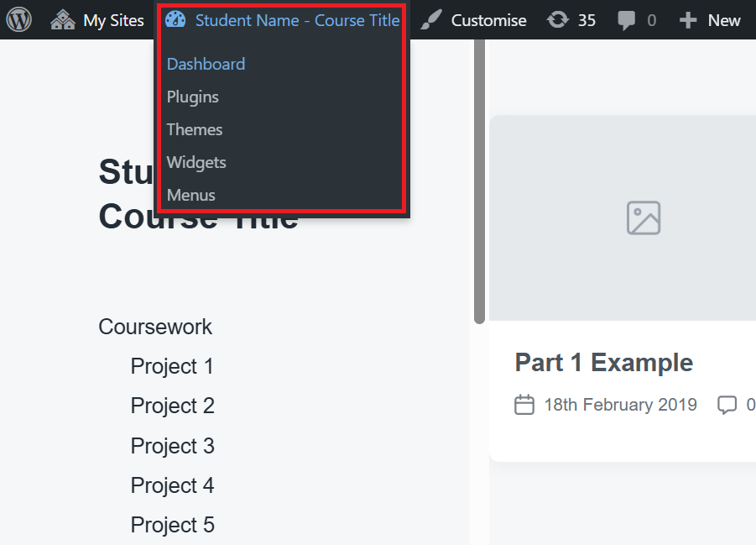Click the comment icon under Part 1 Example
The image size is (756, 545).
tap(727, 405)
